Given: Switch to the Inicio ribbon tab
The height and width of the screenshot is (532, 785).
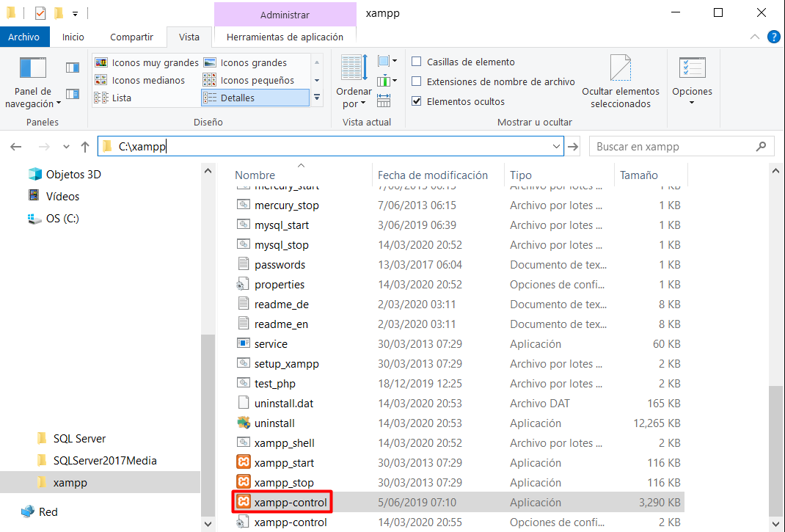Looking at the screenshot, I should tap(73, 37).
